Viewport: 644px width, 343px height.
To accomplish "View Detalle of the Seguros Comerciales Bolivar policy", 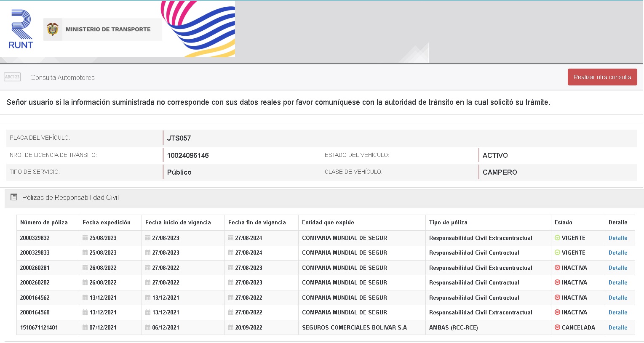I will [x=617, y=327].
